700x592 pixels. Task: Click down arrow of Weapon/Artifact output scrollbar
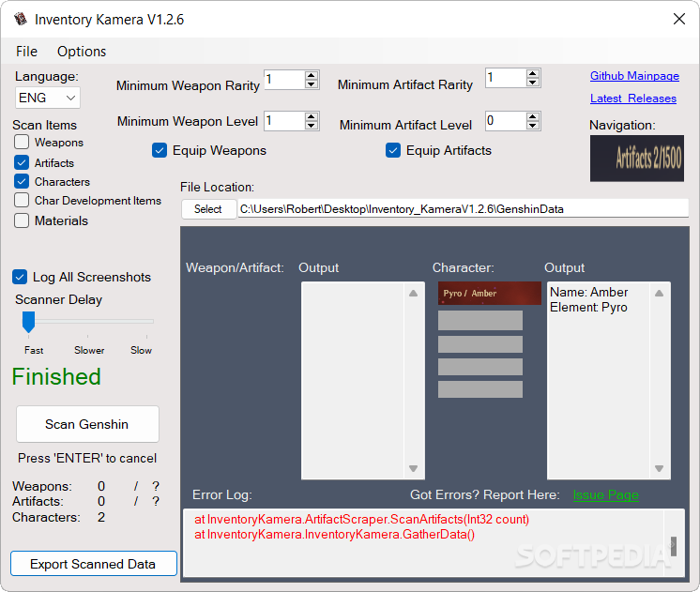pos(414,468)
